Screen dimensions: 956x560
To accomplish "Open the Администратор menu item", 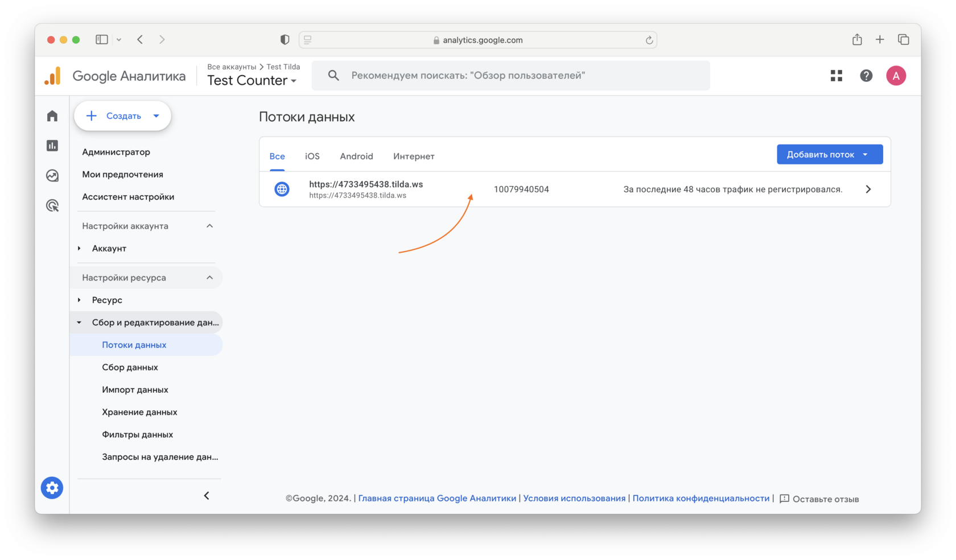I will click(x=116, y=152).
